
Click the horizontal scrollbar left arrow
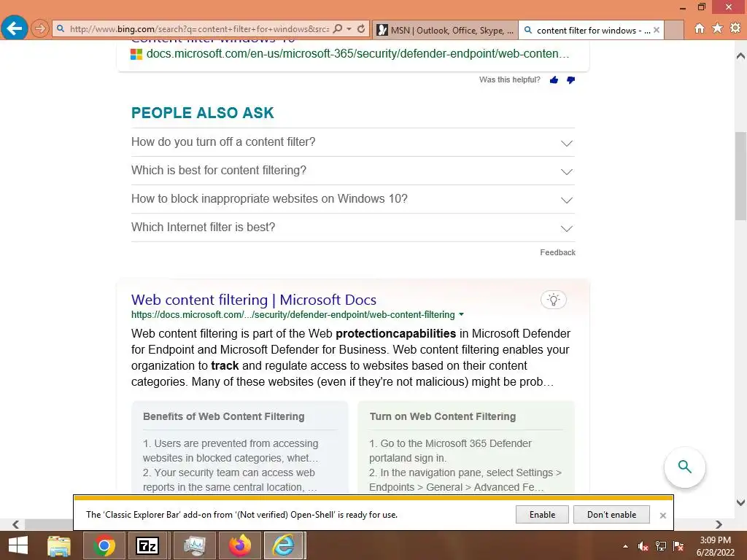(x=16, y=524)
